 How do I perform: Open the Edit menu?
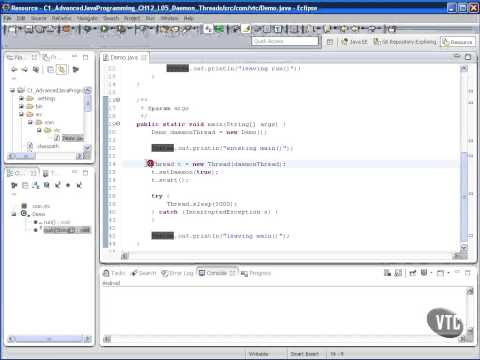[21, 18]
